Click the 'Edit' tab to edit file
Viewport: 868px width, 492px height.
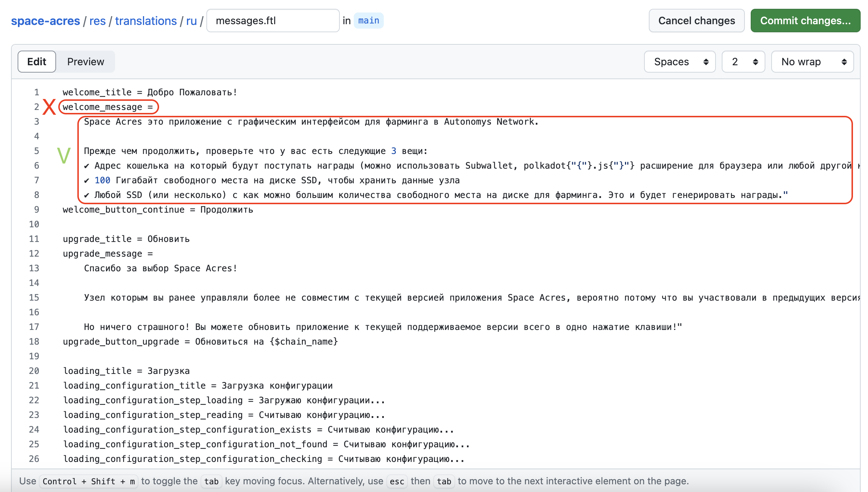coord(36,62)
